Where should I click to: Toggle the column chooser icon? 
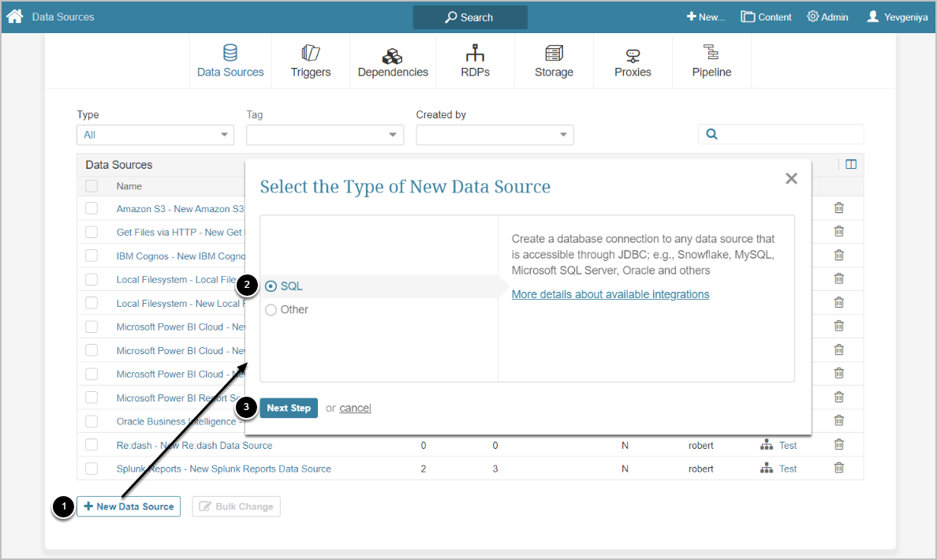click(x=850, y=165)
